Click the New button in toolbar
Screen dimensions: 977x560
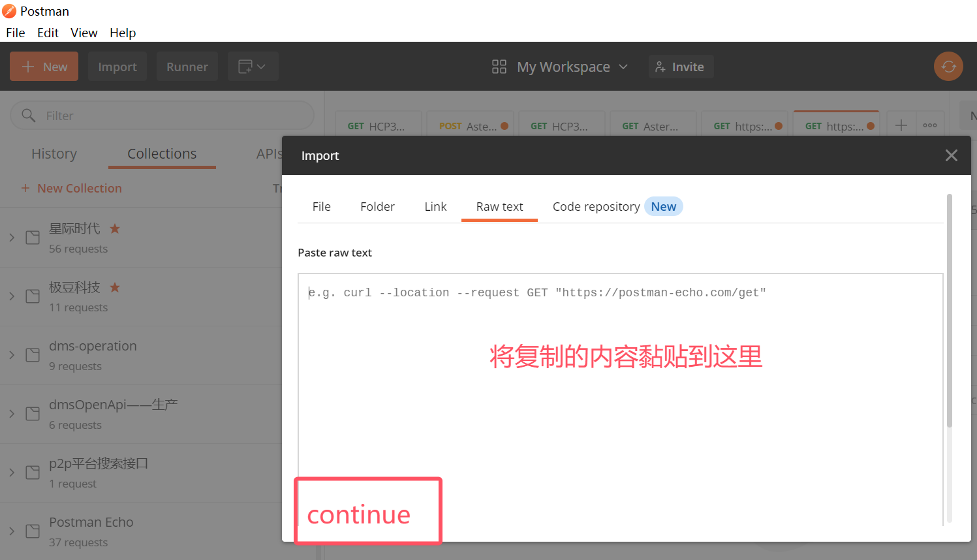pos(44,67)
